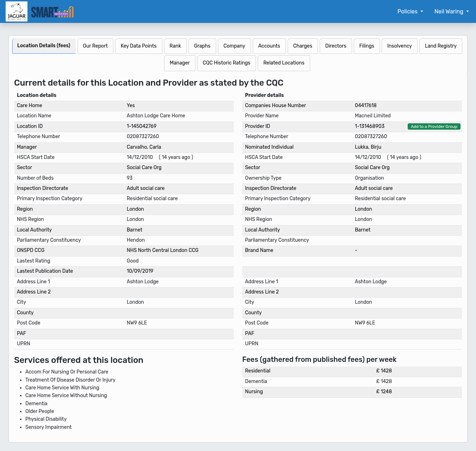Open the Key Data Points tab
The image size is (476, 451).
[x=138, y=46]
